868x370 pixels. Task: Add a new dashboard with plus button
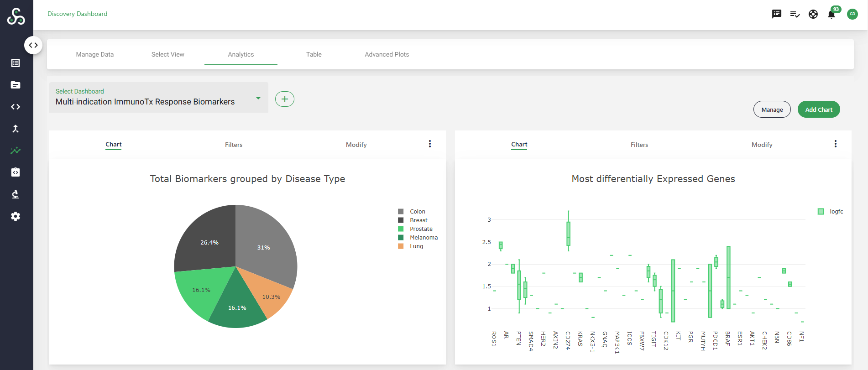coord(285,99)
